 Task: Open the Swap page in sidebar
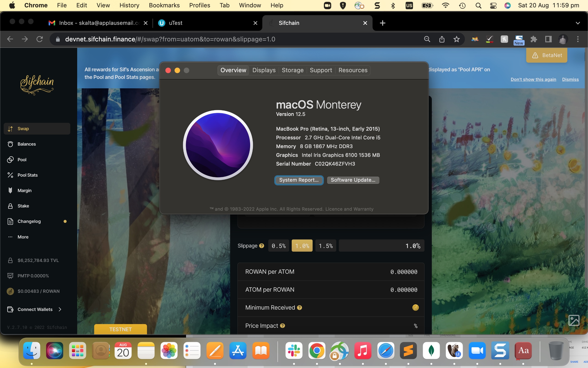pos(37,129)
